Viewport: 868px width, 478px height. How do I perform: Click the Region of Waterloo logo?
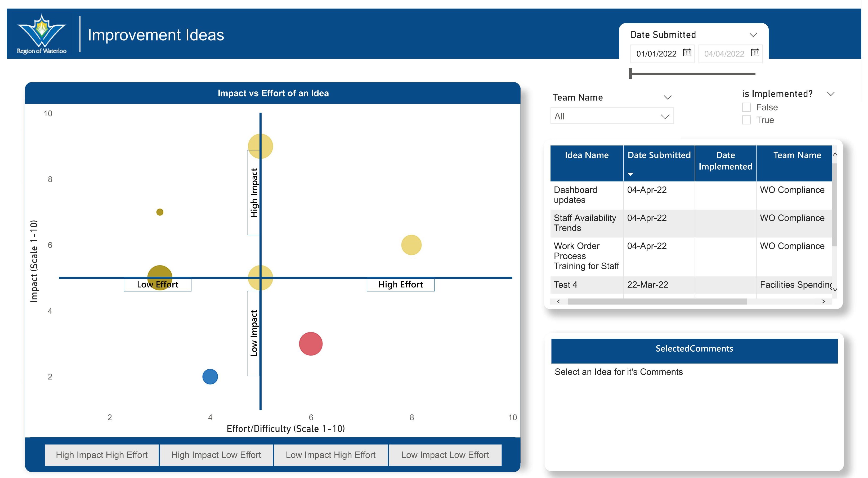[42, 34]
